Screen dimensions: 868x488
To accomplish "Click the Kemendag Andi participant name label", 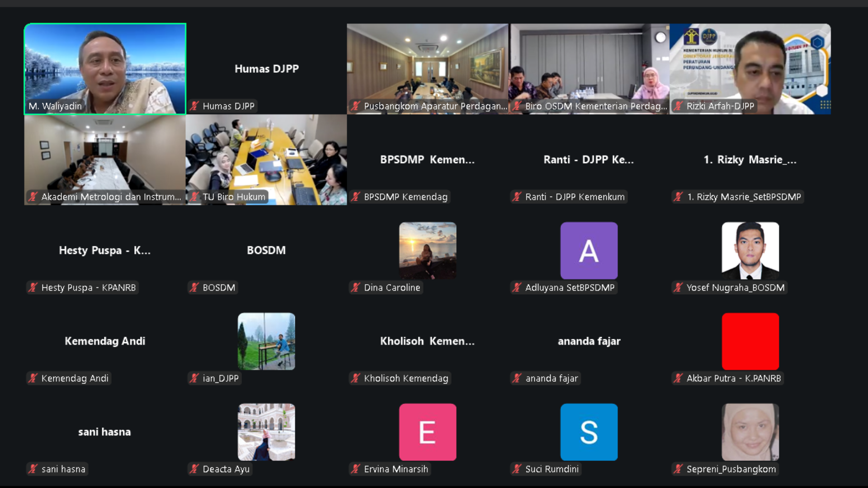I will pos(75,378).
